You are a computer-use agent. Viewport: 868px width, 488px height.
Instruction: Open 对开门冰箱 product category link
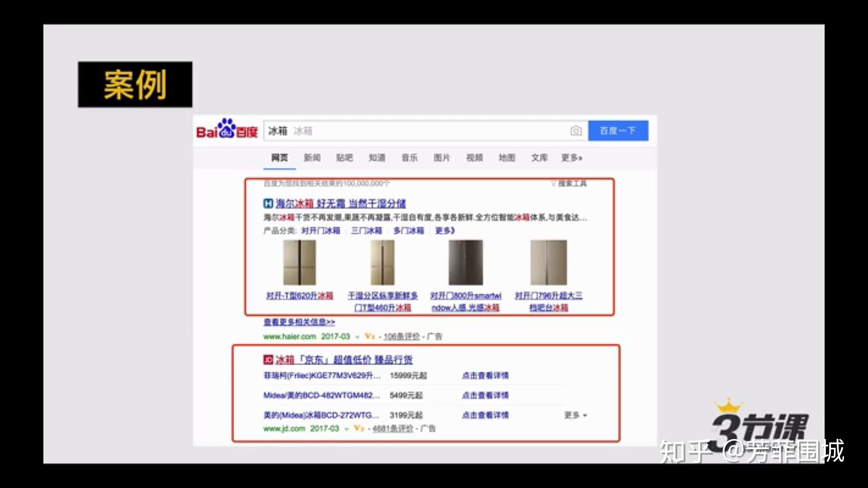click(321, 231)
